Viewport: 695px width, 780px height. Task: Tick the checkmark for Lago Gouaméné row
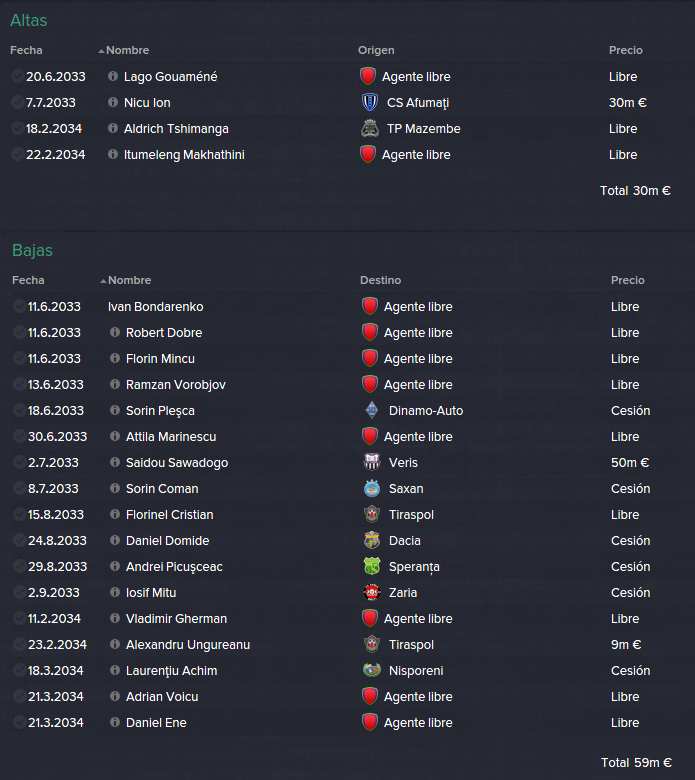tap(17, 76)
